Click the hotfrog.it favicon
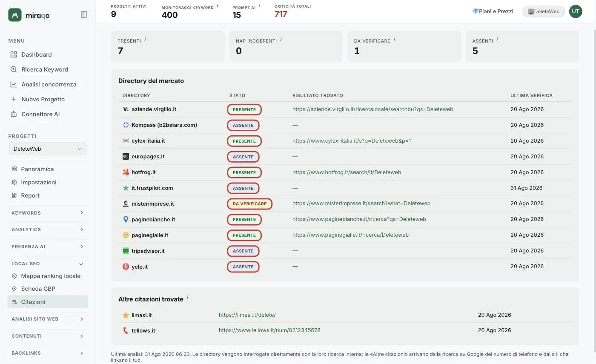 (x=126, y=172)
